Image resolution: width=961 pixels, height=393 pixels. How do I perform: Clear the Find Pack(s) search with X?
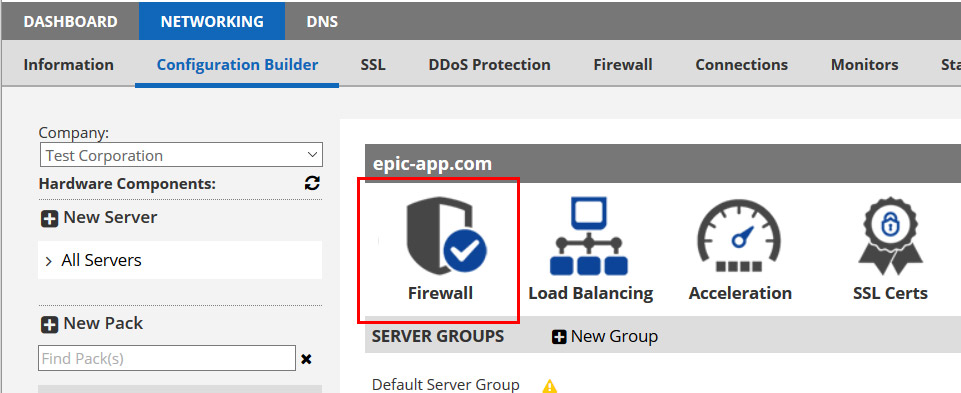pyautogui.click(x=306, y=359)
